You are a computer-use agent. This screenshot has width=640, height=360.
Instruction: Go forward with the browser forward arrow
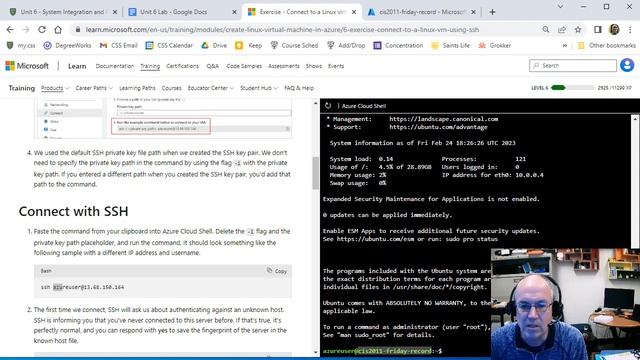pyautogui.click(x=26, y=29)
